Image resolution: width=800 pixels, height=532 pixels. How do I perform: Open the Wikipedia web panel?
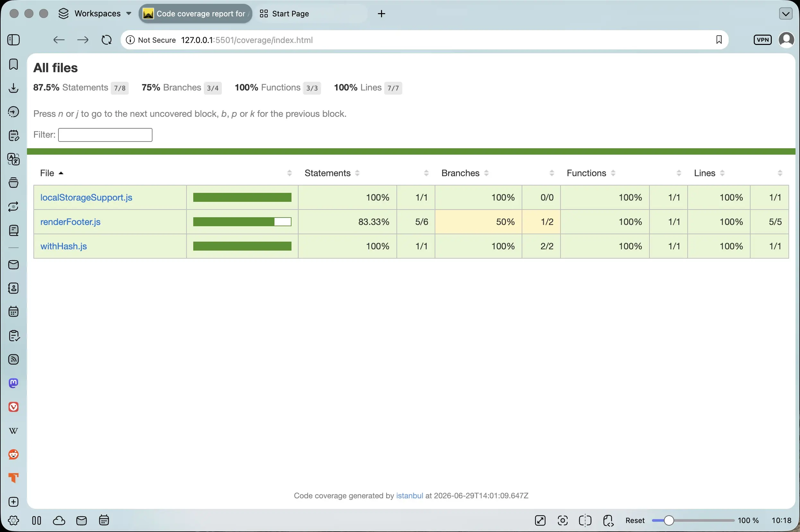pos(13,431)
